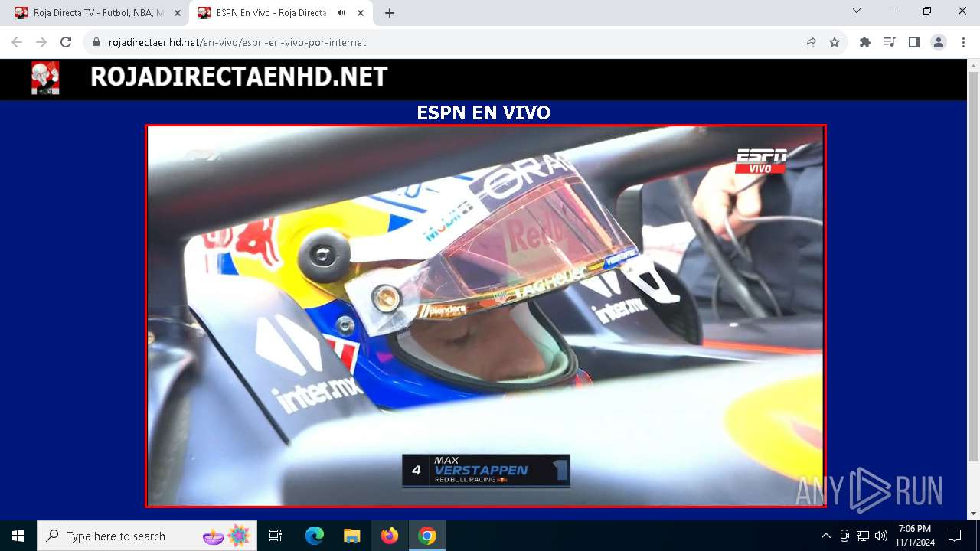This screenshot has height=551, width=980.
Task: Reload the current page
Action: point(66,43)
